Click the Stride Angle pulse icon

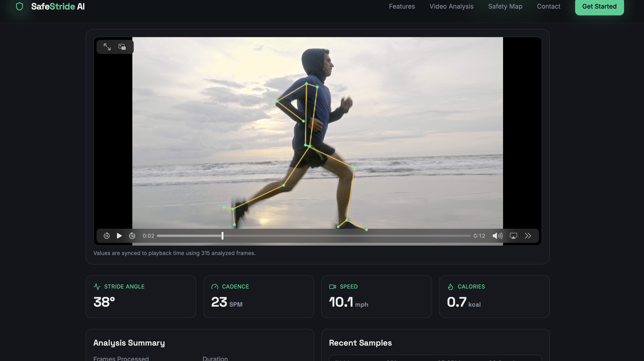[x=97, y=286]
